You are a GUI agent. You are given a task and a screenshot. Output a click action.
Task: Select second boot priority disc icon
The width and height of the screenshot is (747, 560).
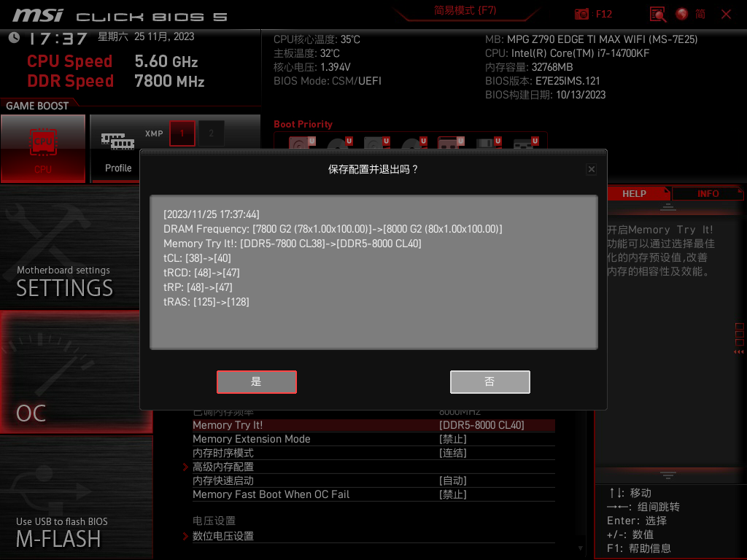[339, 143]
